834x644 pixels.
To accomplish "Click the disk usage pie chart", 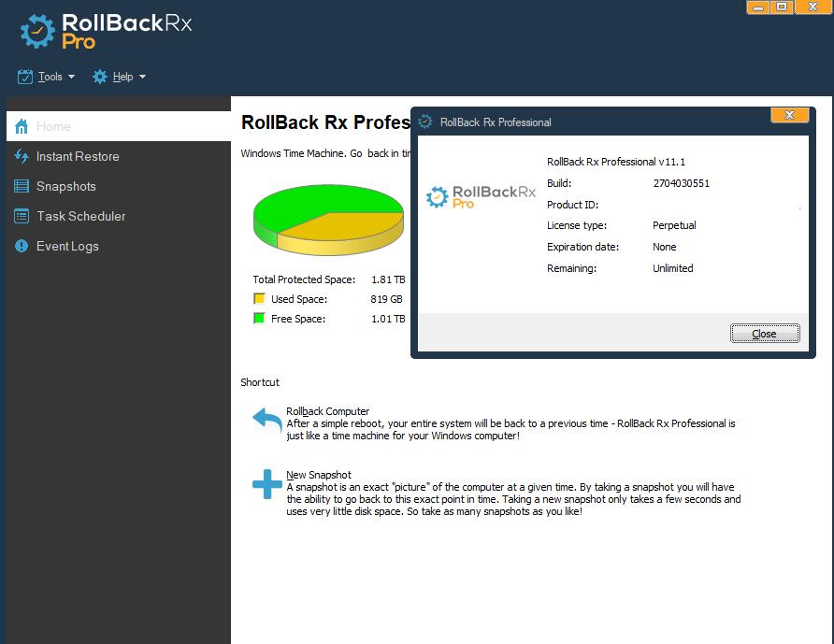I will [x=328, y=220].
